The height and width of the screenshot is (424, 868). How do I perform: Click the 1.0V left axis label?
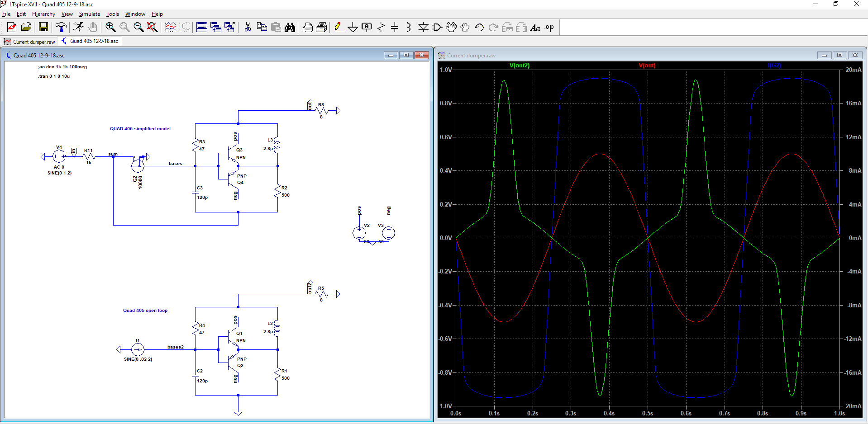tap(446, 70)
